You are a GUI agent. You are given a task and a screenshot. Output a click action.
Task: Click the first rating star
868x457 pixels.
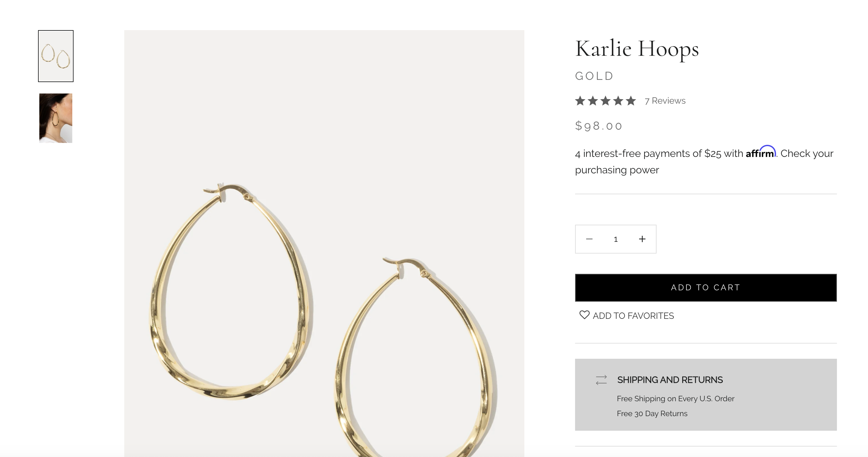coord(580,101)
